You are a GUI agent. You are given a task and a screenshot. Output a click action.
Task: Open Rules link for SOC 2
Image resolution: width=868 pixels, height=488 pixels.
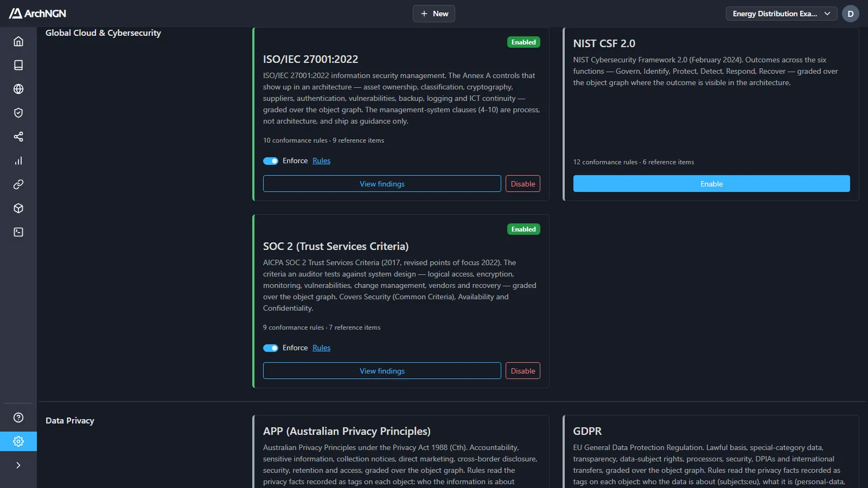pos(321,348)
